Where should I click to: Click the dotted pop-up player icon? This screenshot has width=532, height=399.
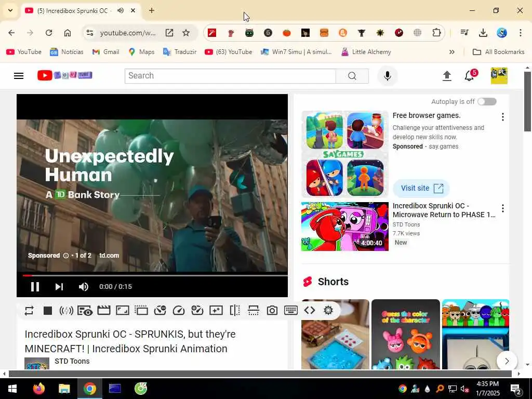coord(141,311)
